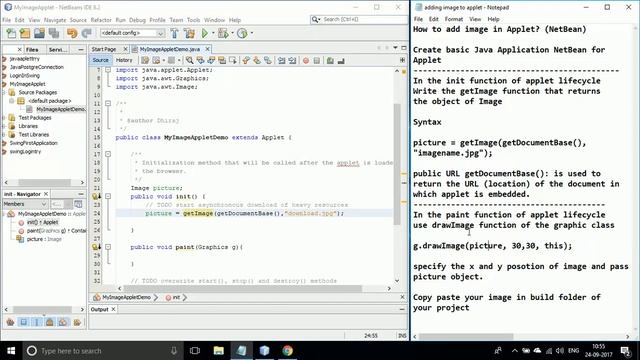Viewport: 640px width, 360px height.
Task: Switch to the Start Page tab
Action: tap(104, 49)
